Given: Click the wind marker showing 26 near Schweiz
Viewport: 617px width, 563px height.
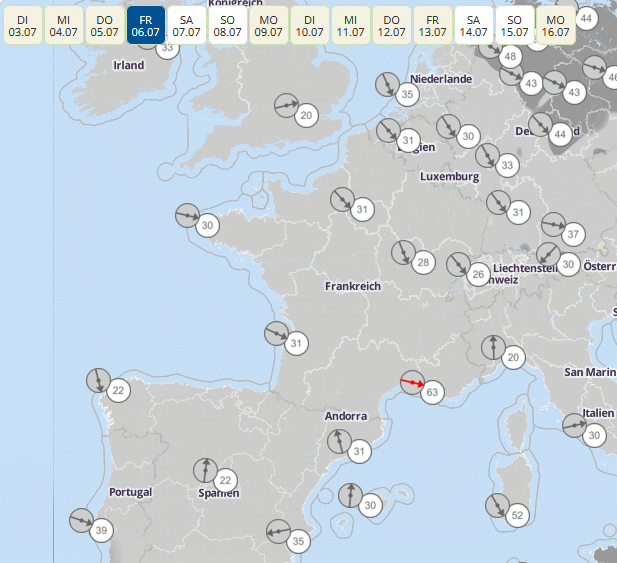Looking at the screenshot, I should [x=478, y=274].
